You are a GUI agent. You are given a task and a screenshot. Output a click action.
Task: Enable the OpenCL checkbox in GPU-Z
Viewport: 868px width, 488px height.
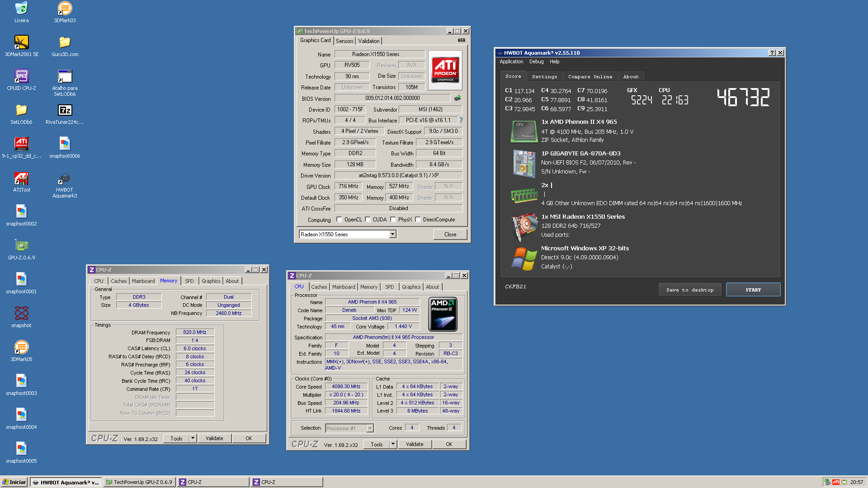tap(339, 220)
